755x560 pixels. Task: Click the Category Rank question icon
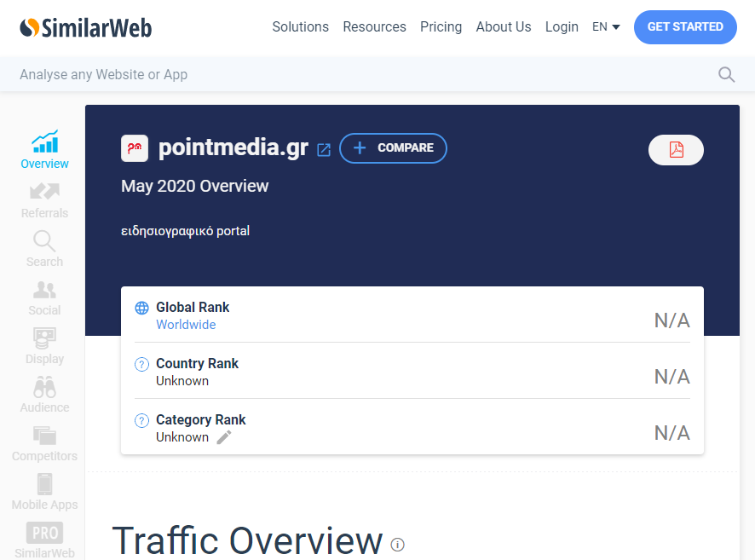click(x=141, y=420)
